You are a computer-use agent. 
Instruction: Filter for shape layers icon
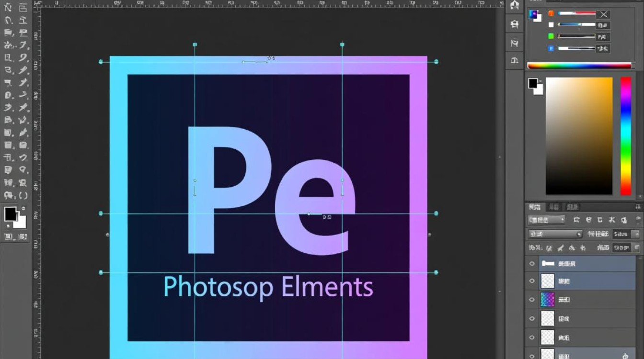click(612, 220)
